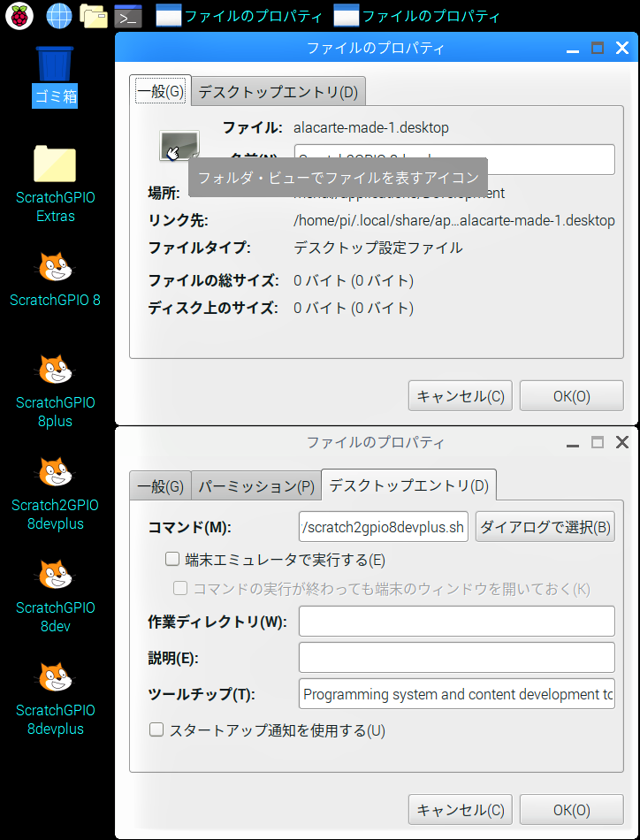Select the ScratchGPIO 8devplus desktop icon
This screenshot has width=640, height=840.
coord(55,699)
